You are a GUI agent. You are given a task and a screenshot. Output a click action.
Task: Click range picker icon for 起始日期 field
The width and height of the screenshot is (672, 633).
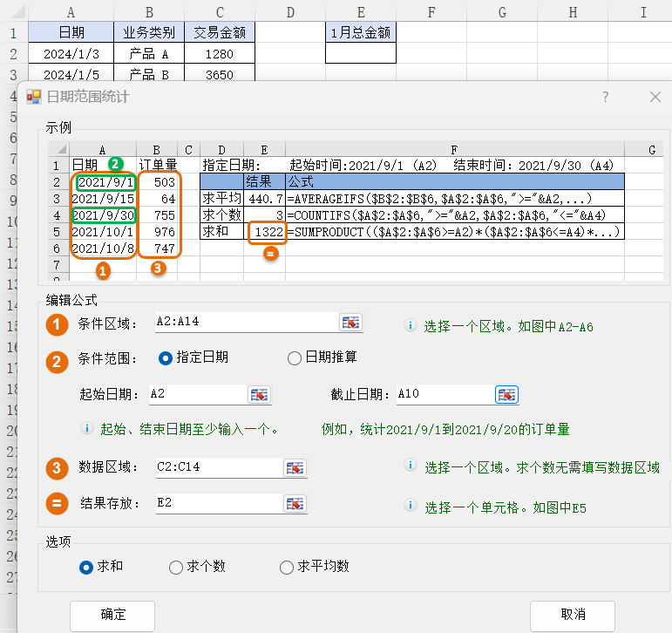coord(260,395)
